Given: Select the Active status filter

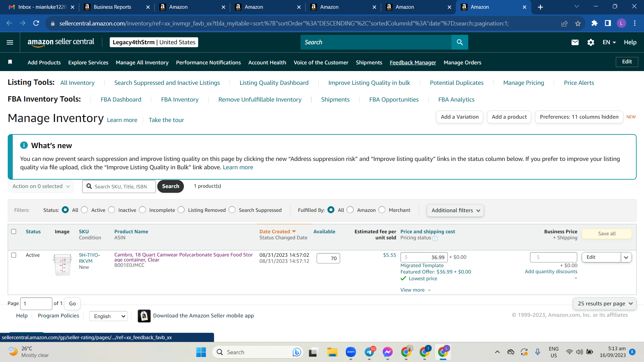Looking at the screenshot, I should click(85, 210).
